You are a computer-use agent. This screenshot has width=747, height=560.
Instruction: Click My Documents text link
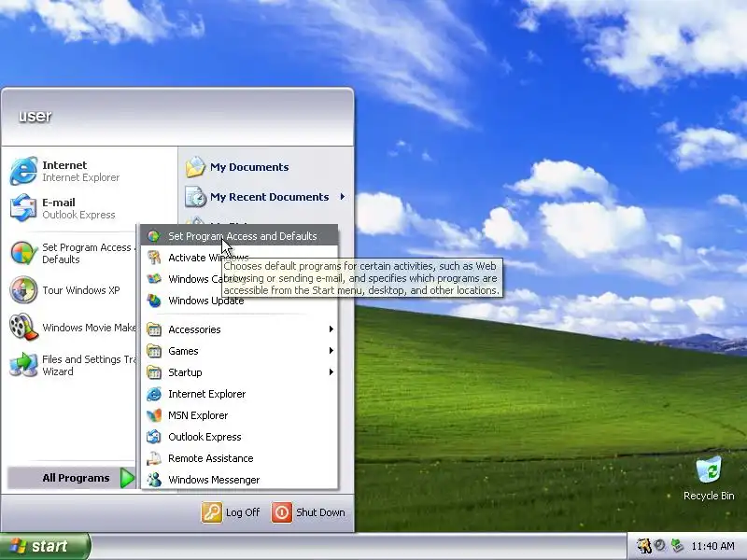click(249, 167)
